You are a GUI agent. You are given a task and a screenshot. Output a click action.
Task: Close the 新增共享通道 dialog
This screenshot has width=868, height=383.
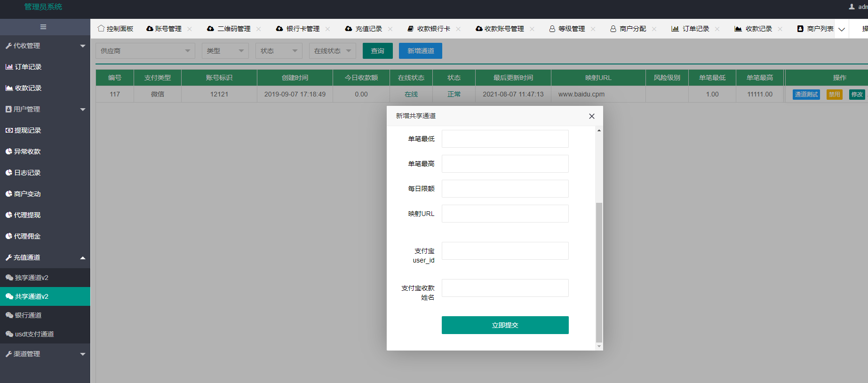click(592, 116)
